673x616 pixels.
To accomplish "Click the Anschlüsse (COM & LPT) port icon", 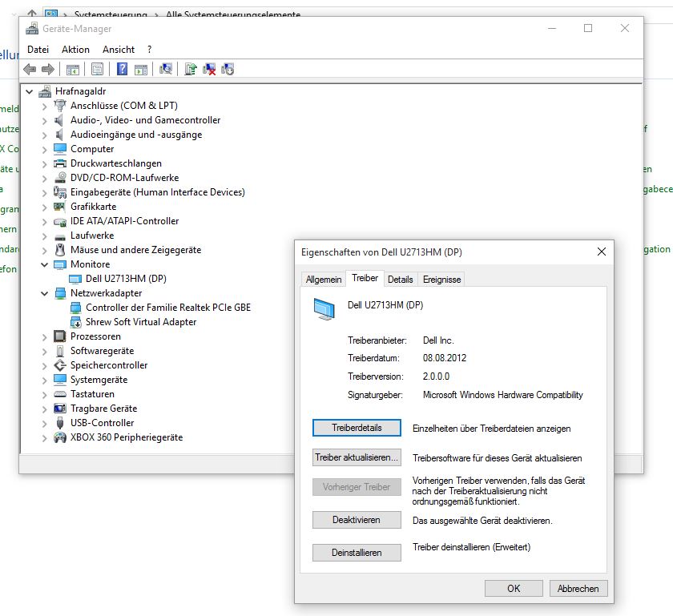I will [59, 106].
